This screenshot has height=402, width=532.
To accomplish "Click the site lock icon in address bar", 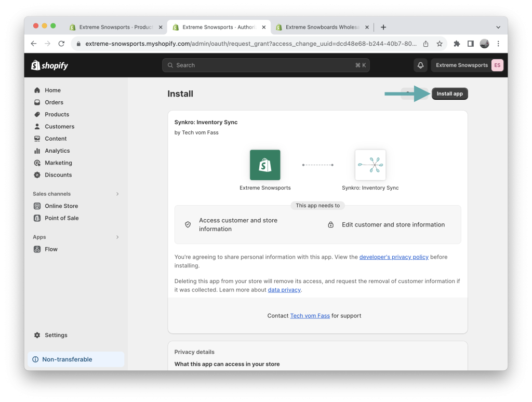I will point(78,44).
